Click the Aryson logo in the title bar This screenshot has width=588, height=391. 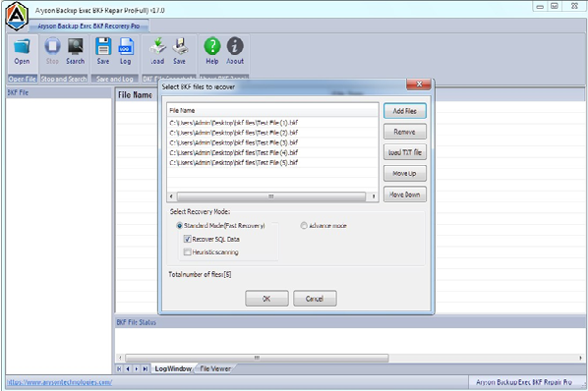click(17, 16)
